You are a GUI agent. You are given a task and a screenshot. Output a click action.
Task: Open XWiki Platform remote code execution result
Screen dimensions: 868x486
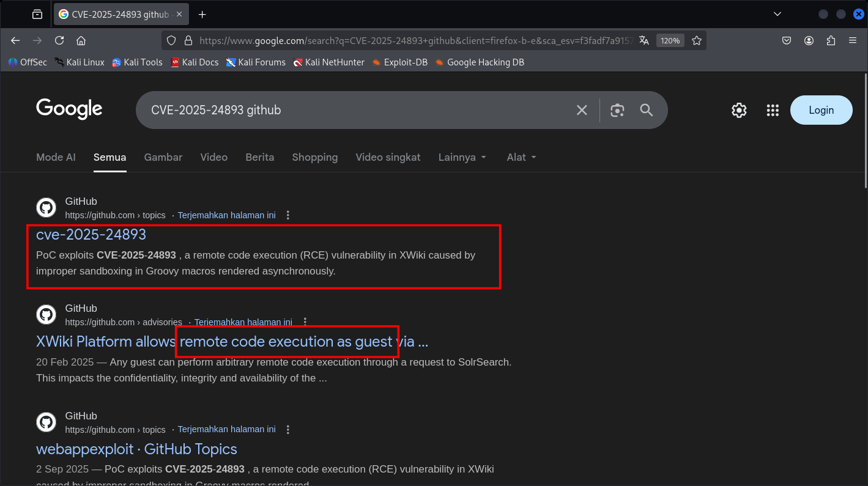(x=232, y=341)
